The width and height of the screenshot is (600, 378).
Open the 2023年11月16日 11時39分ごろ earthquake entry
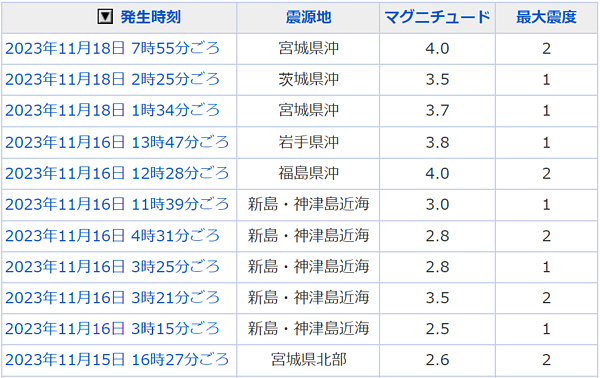coord(117,204)
